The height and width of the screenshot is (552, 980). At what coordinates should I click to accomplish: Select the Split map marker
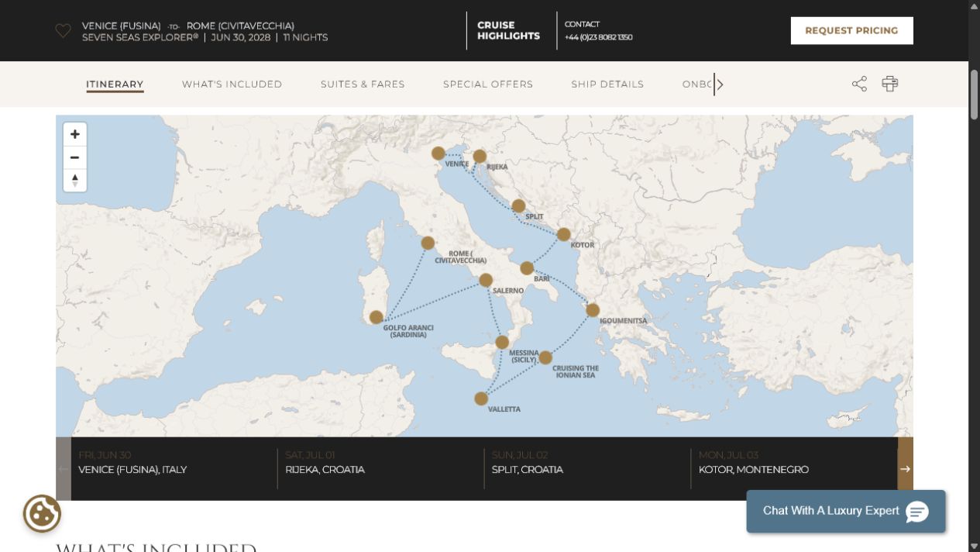point(518,206)
